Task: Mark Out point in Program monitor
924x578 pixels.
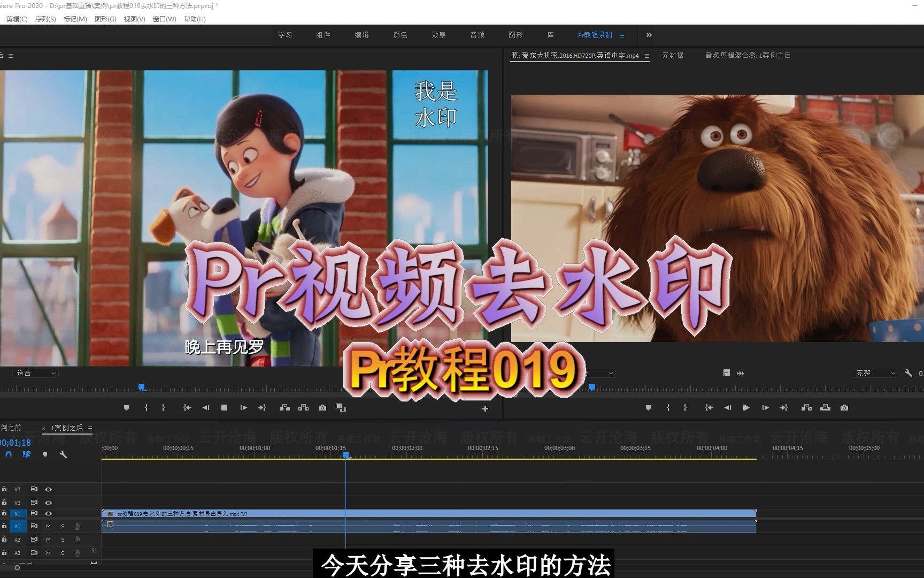Action: click(163, 408)
